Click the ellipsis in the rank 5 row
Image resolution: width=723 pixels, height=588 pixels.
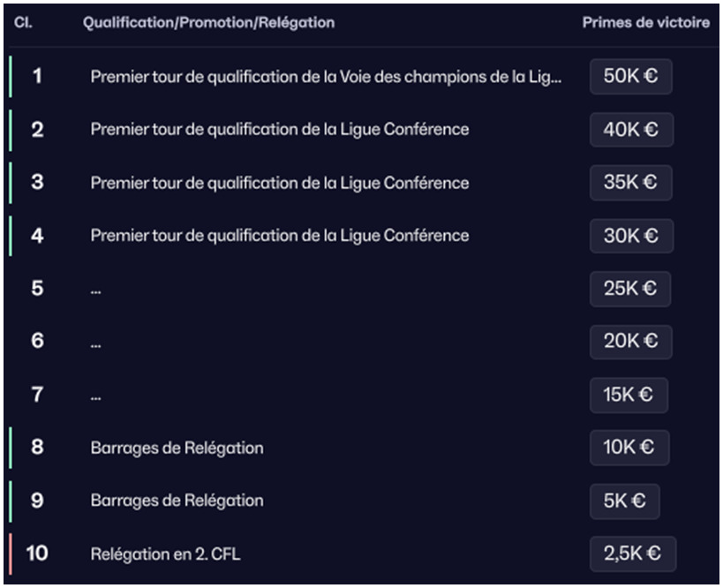95,290
